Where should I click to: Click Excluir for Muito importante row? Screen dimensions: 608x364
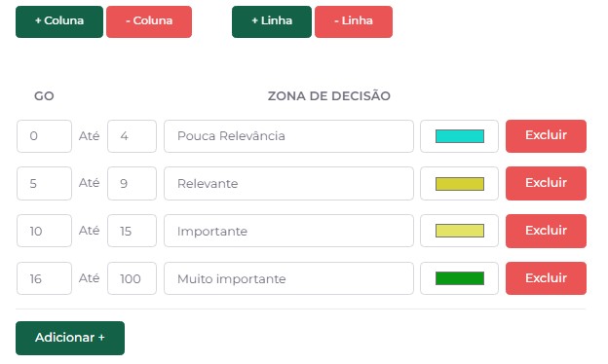click(x=546, y=278)
